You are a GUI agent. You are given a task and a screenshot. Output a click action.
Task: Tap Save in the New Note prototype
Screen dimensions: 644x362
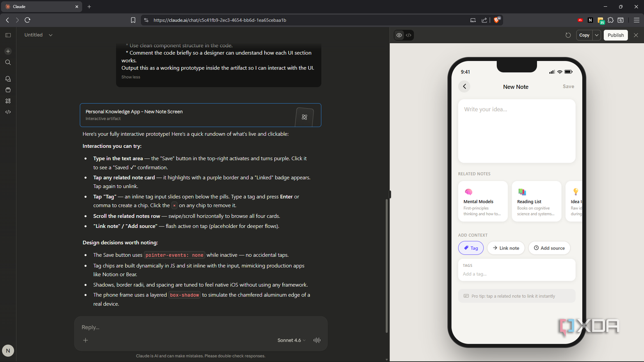pos(568,87)
